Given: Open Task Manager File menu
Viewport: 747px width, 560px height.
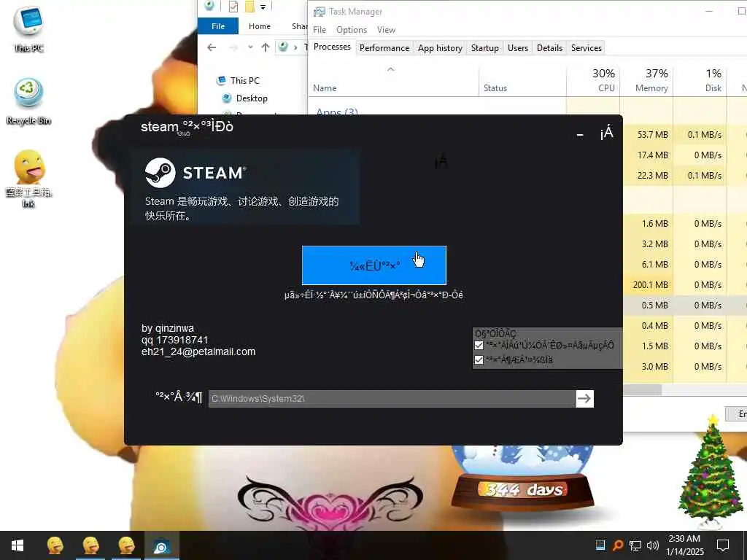Looking at the screenshot, I should click(x=320, y=29).
